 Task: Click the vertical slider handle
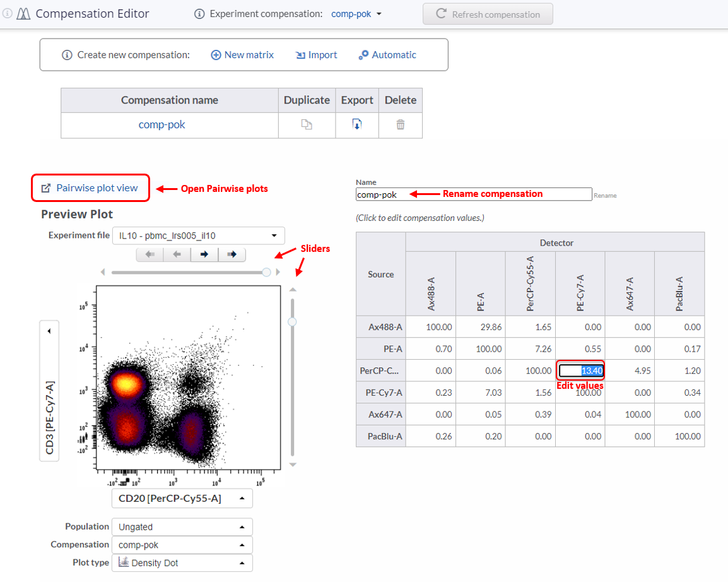[292, 321]
